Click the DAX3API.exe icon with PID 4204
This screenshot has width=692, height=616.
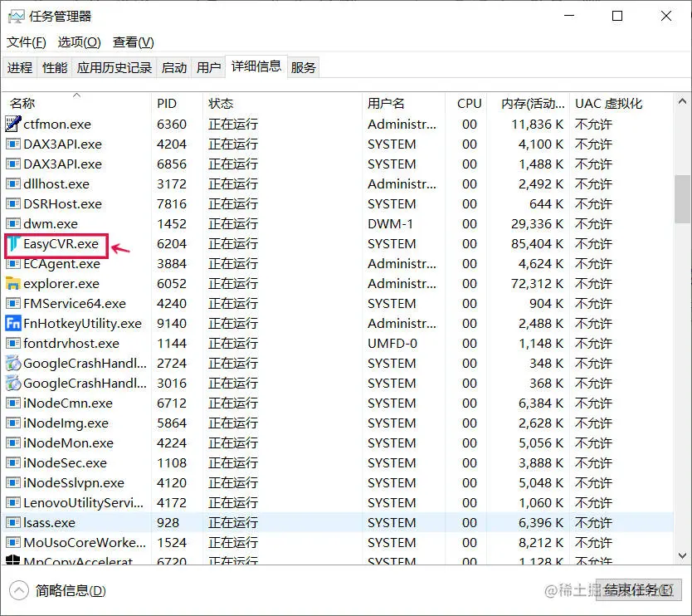point(12,144)
